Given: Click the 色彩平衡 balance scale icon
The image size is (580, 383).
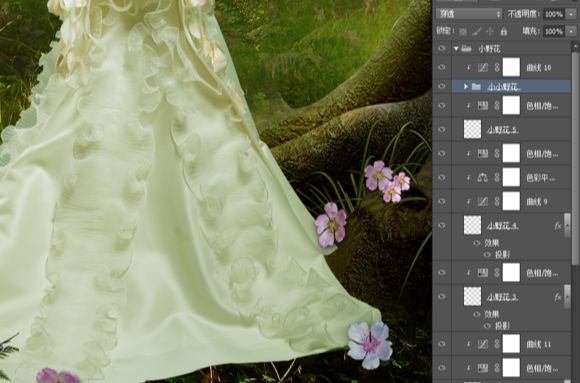Looking at the screenshot, I should pyautogui.click(x=483, y=178).
